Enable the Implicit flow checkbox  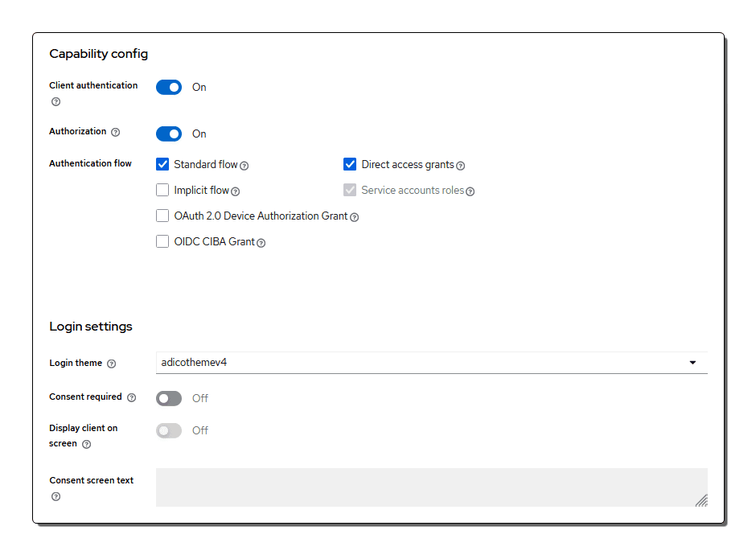(x=162, y=191)
